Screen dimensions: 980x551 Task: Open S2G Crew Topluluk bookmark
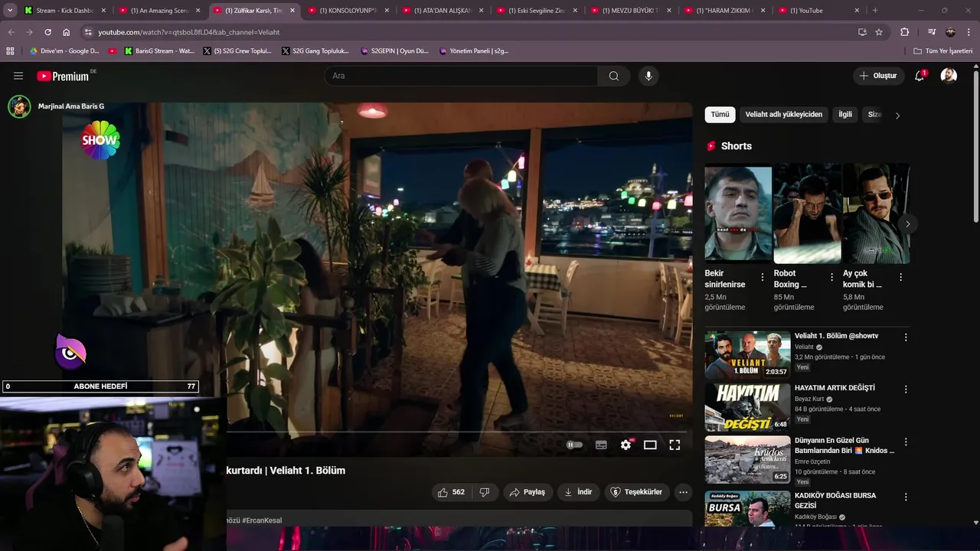[237, 51]
